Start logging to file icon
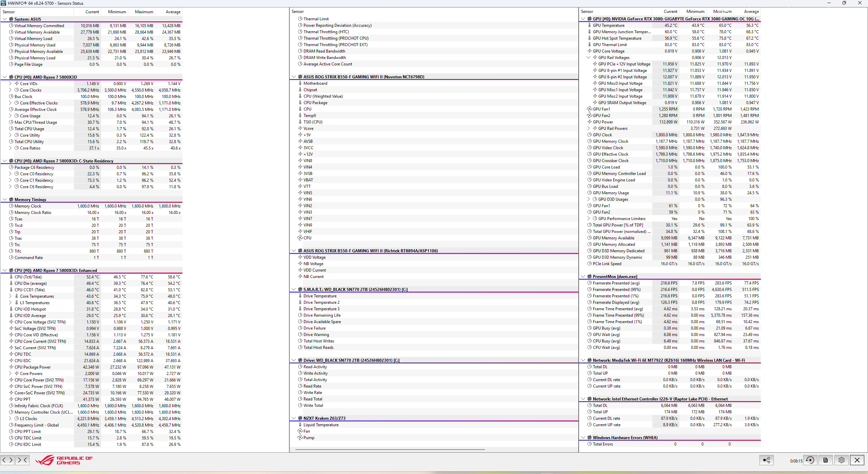This screenshot has width=868, height=474. tap(826, 460)
